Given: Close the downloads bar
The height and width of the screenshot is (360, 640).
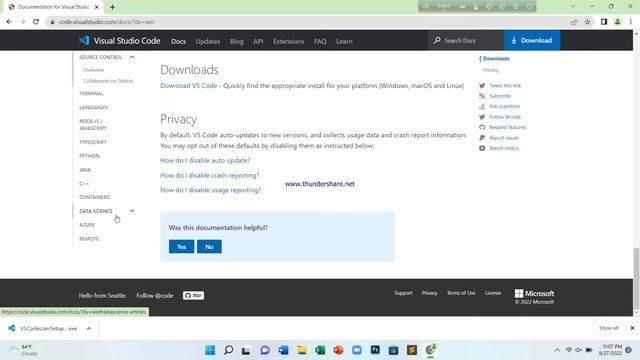Looking at the screenshot, I should click(x=632, y=328).
